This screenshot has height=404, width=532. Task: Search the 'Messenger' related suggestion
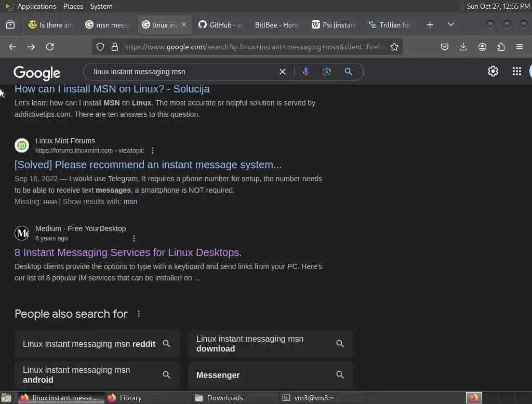[271, 375]
